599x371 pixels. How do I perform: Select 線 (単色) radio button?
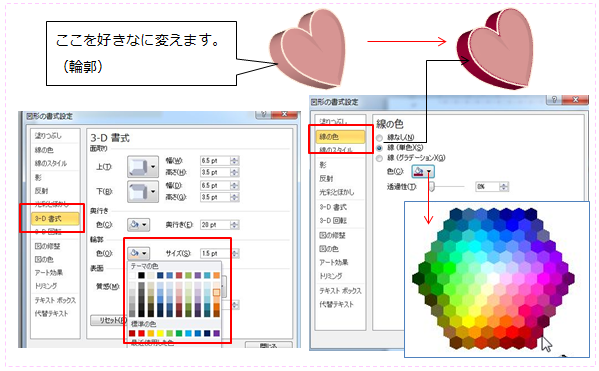click(x=379, y=148)
